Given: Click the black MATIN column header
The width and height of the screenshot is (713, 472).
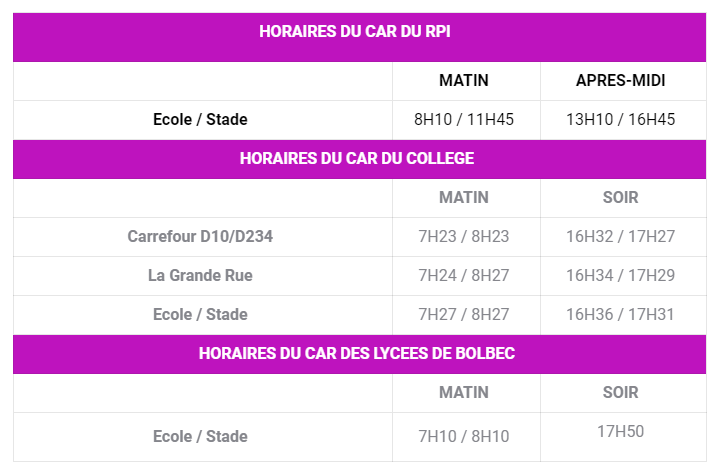Looking at the screenshot, I should [464, 80].
